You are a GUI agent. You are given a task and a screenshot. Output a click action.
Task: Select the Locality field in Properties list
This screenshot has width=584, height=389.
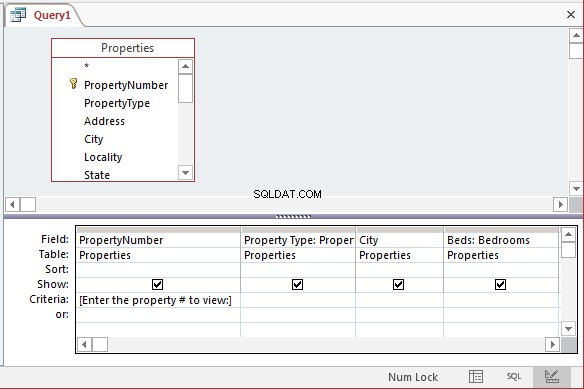[103, 157]
